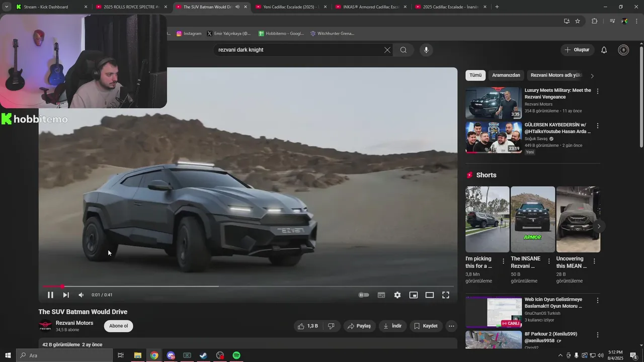Open options for 8F Parkour 2 video
The image size is (644, 362).
point(598,334)
